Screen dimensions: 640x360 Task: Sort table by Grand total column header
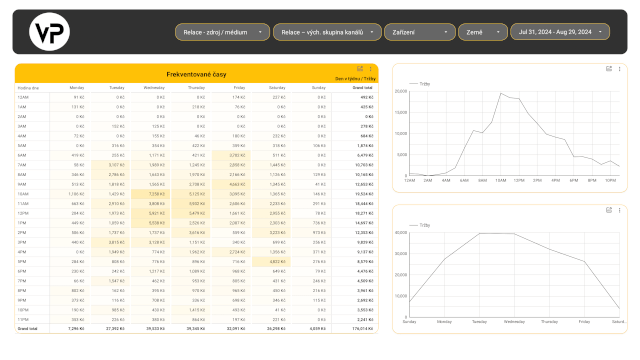(x=362, y=88)
